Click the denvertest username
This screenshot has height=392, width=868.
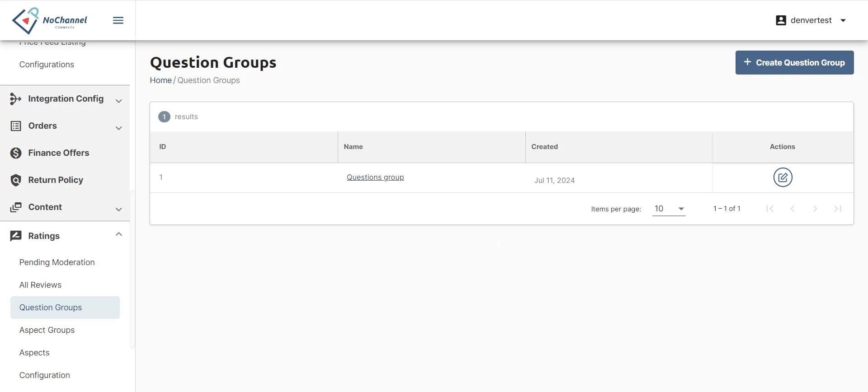point(811,20)
